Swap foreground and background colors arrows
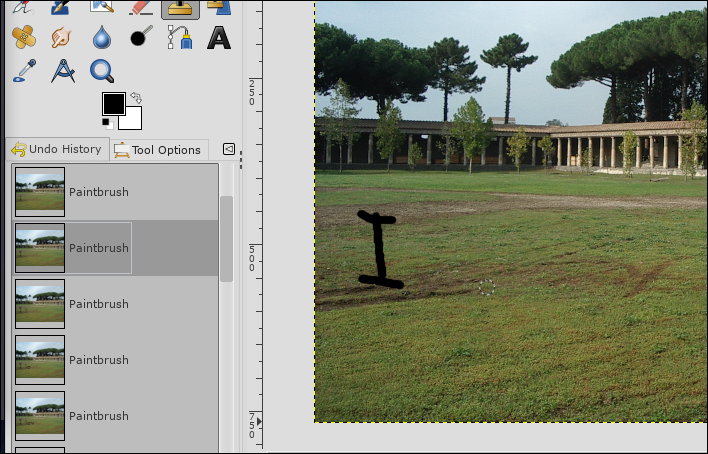708x454 pixels. pos(136,97)
